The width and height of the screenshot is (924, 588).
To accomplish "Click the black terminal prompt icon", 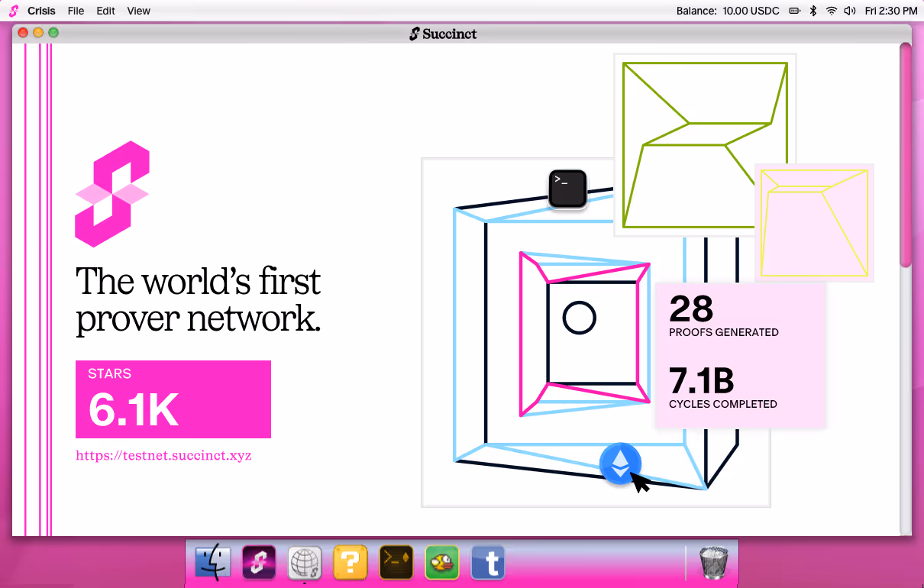I will click(567, 189).
